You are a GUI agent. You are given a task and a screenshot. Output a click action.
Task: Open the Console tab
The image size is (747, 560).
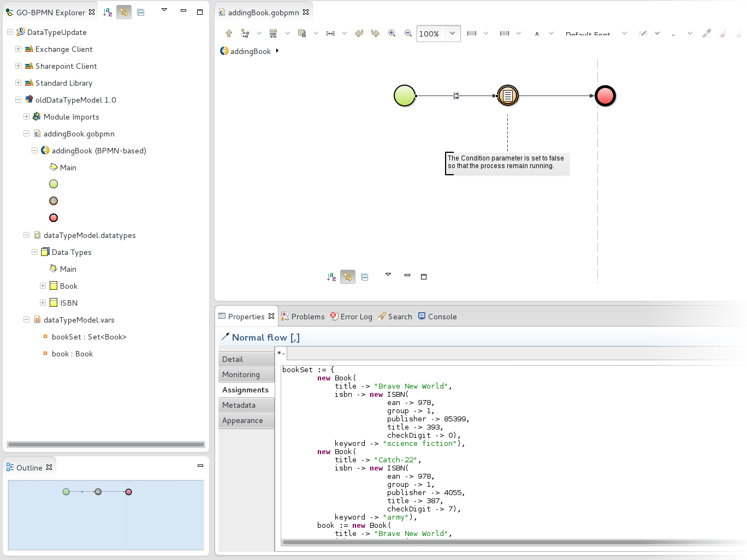(437, 317)
